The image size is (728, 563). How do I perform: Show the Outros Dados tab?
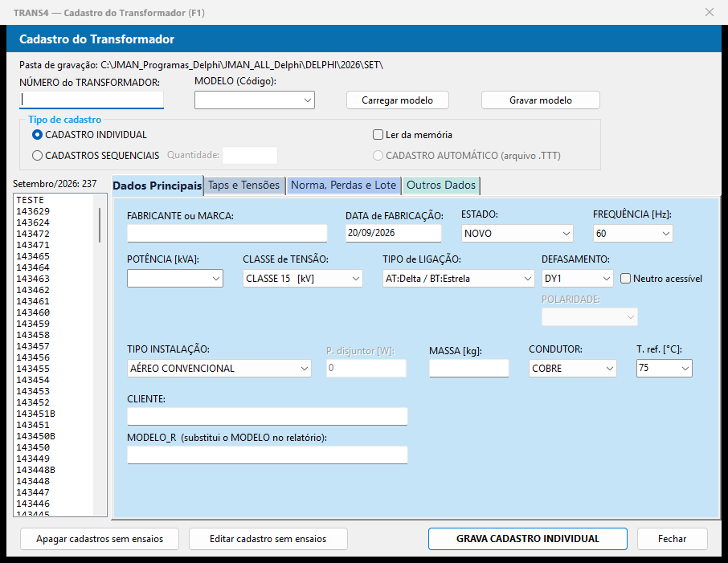(x=441, y=186)
